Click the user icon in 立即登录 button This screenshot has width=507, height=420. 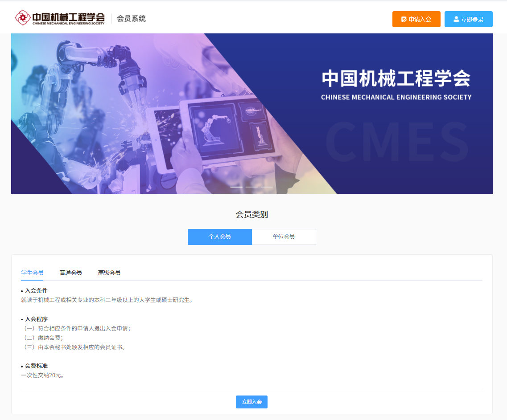(456, 19)
